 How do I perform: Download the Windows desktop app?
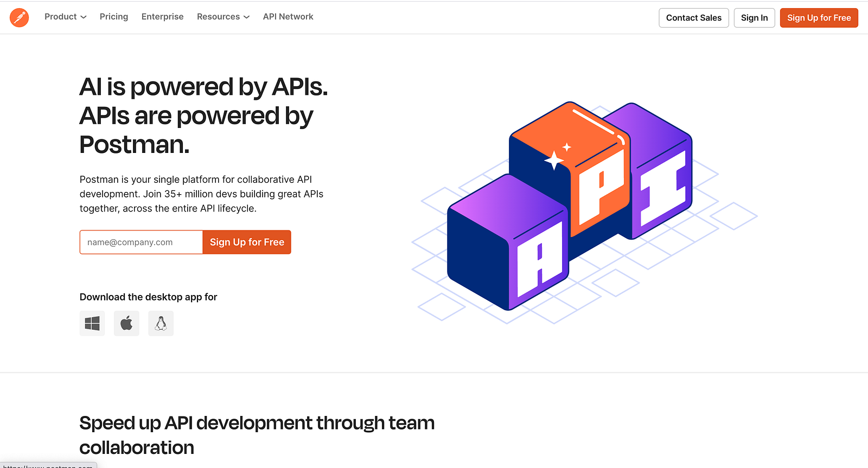tap(92, 323)
